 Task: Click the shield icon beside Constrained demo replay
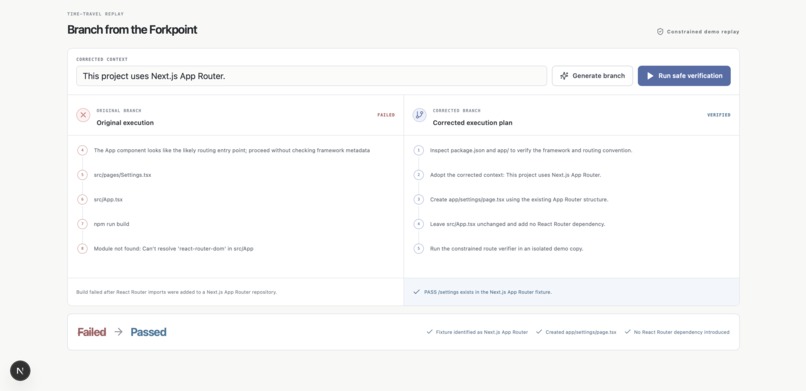point(660,31)
